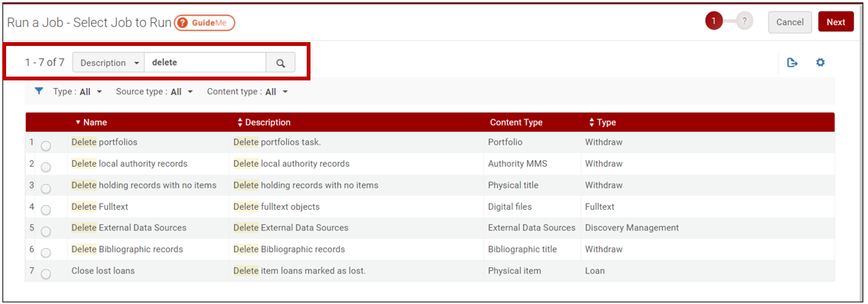Viewport: 868px width, 304px height.
Task: Sort table by Type column header
Action: tap(603, 122)
